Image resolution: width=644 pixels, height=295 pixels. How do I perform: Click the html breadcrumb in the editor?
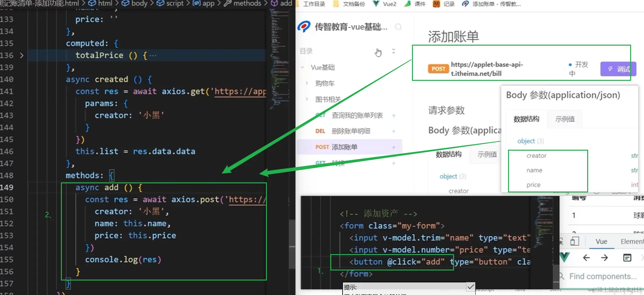tap(100, 3)
